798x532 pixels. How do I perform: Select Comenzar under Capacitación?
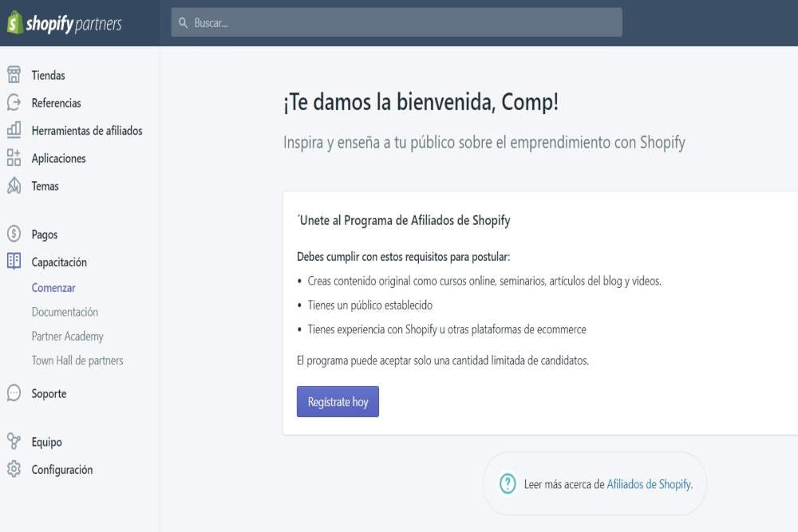[x=53, y=287]
